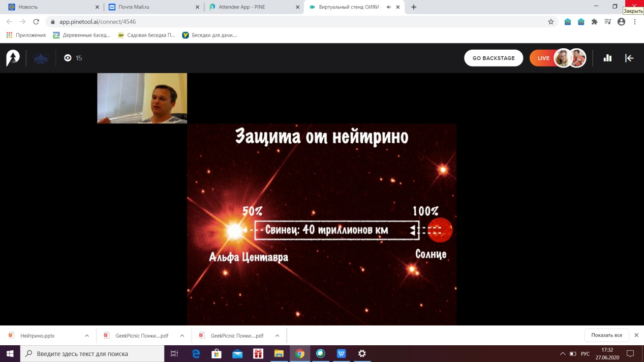Click the poll statistics bar chart icon
This screenshot has width=644, height=362.
pos(607,58)
